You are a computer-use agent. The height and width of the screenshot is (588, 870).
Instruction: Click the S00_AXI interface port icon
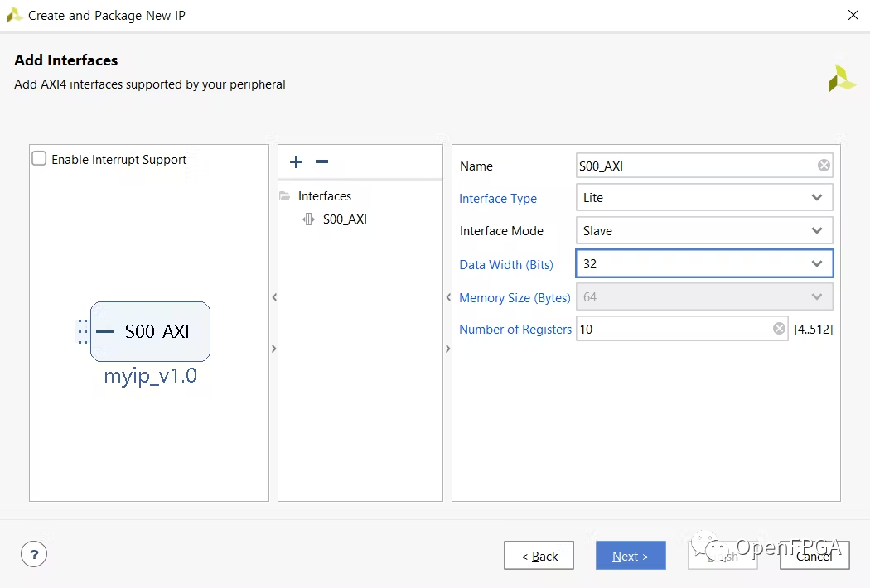pyautogui.click(x=309, y=219)
